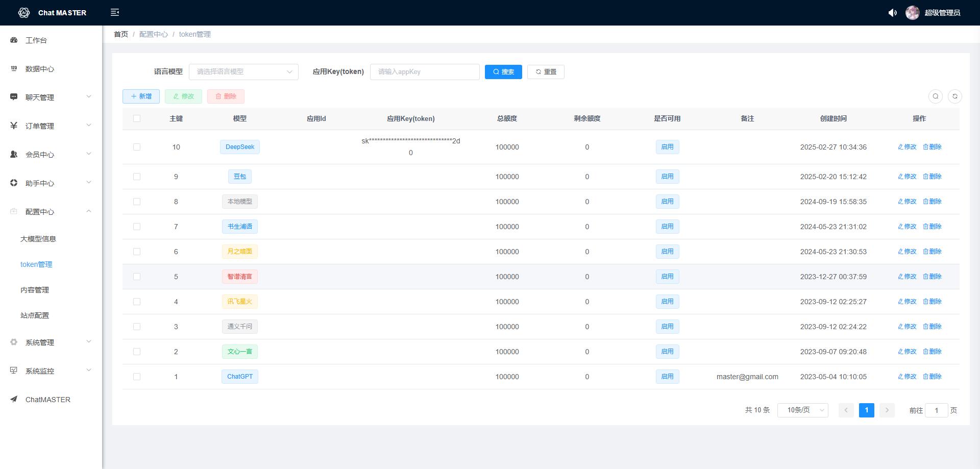Click the 前往 page number input
The image size is (980, 469).
(936, 410)
